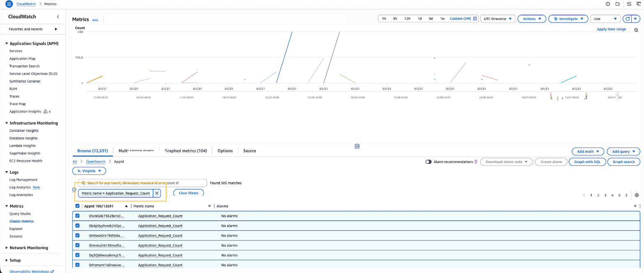Switch to the Browse tab
Screen dimensions: 644x273
(92, 151)
